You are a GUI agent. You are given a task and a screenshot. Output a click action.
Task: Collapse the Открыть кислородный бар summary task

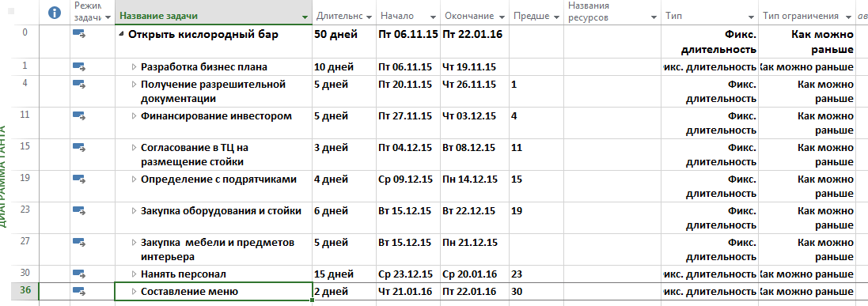point(122,35)
